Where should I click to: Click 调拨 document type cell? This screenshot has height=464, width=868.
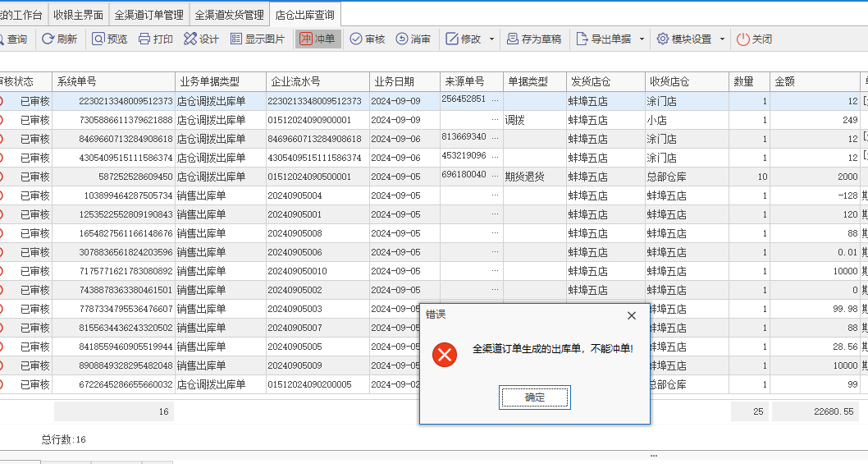coord(535,120)
